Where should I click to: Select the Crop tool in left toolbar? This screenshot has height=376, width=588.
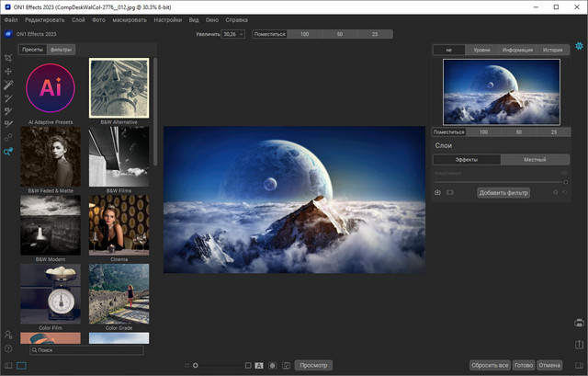(x=8, y=57)
